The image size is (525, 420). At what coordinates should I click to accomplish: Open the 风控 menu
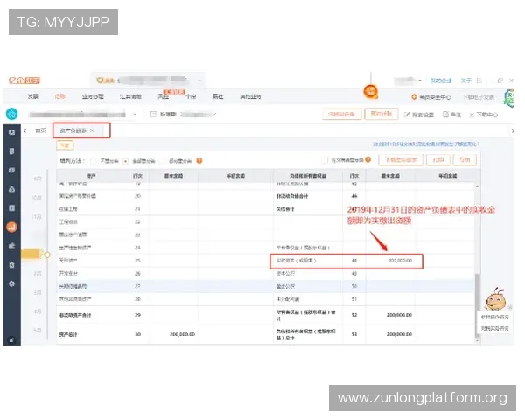click(163, 96)
